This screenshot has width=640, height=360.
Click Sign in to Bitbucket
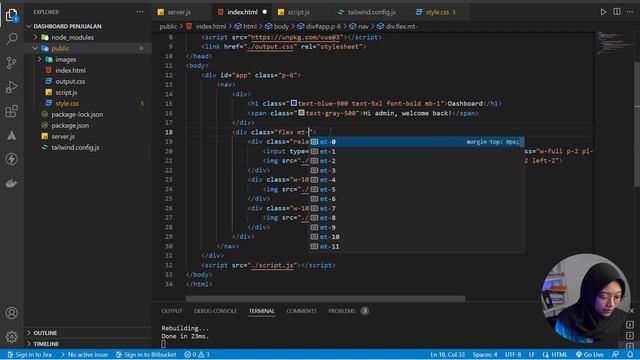146,354
